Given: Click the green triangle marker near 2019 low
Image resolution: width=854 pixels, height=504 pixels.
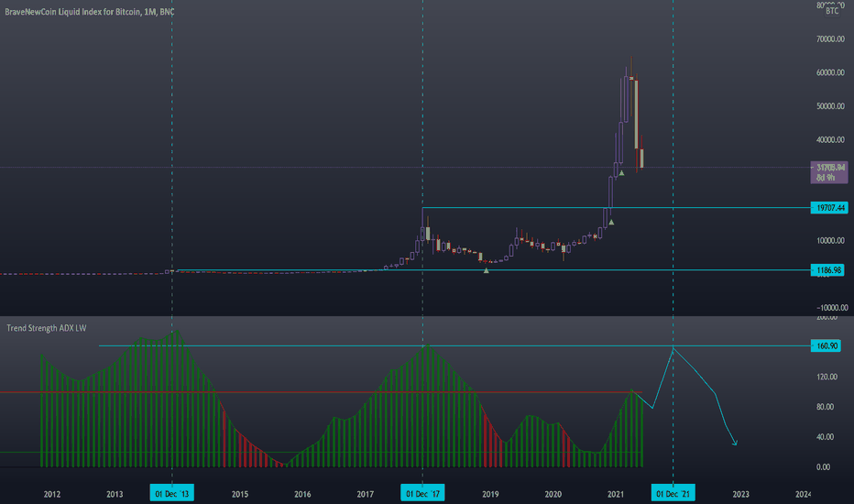Looking at the screenshot, I should [x=487, y=270].
